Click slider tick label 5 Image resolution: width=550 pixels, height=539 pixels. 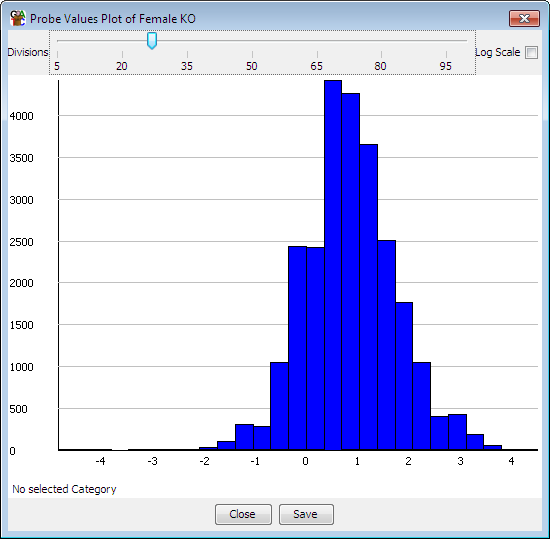click(57, 66)
